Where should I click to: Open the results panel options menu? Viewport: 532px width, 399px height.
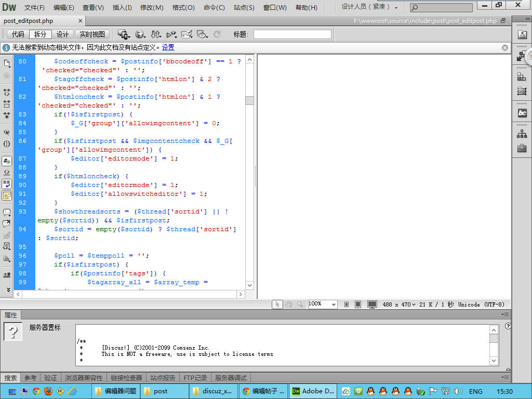(505, 377)
